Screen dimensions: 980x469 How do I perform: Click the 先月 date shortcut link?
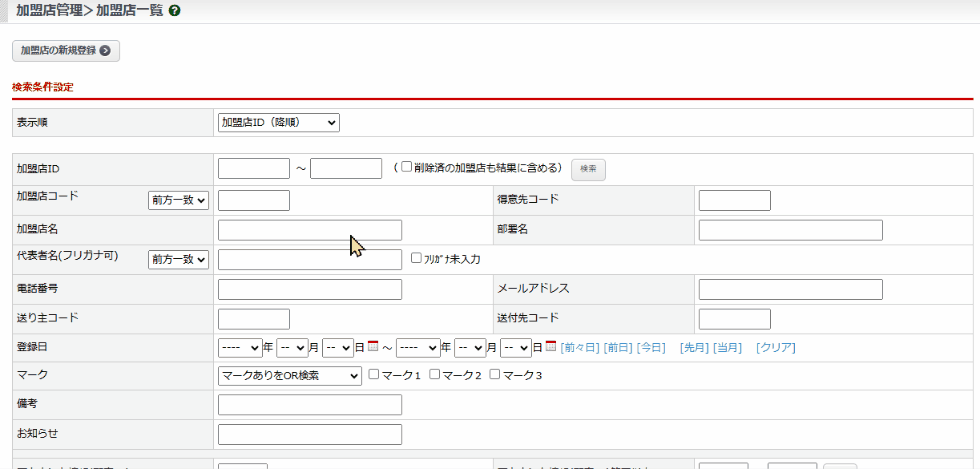[x=693, y=348]
